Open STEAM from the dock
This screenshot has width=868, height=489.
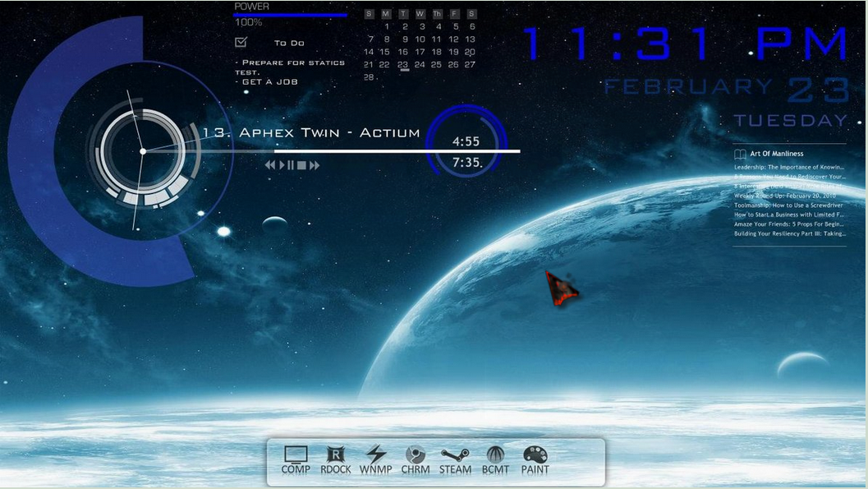(455, 459)
